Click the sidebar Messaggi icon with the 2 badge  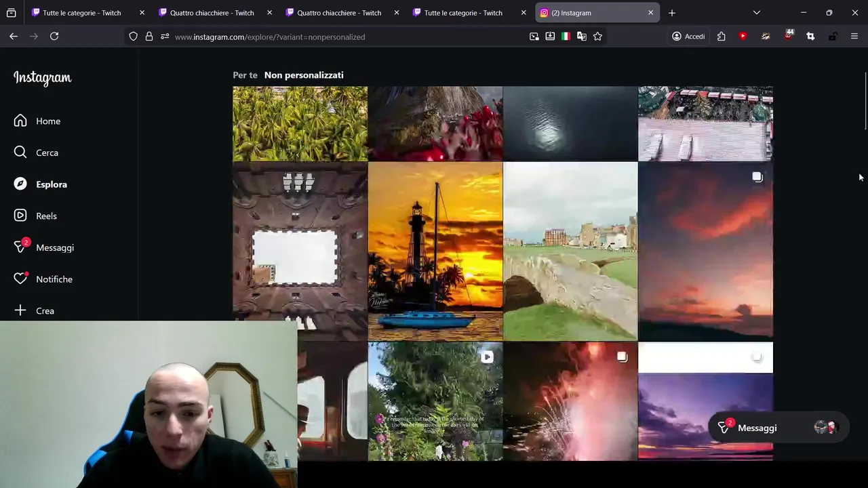21,247
